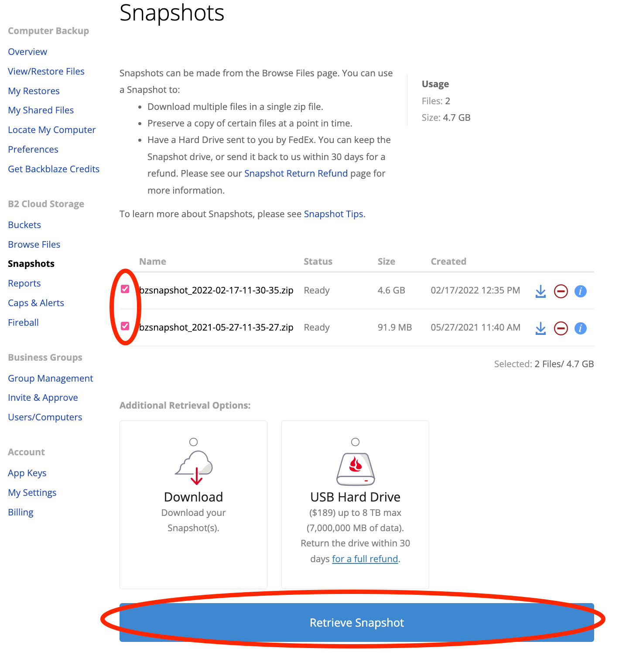
Task: Open Locate My Computer
Action: (52, 130)
